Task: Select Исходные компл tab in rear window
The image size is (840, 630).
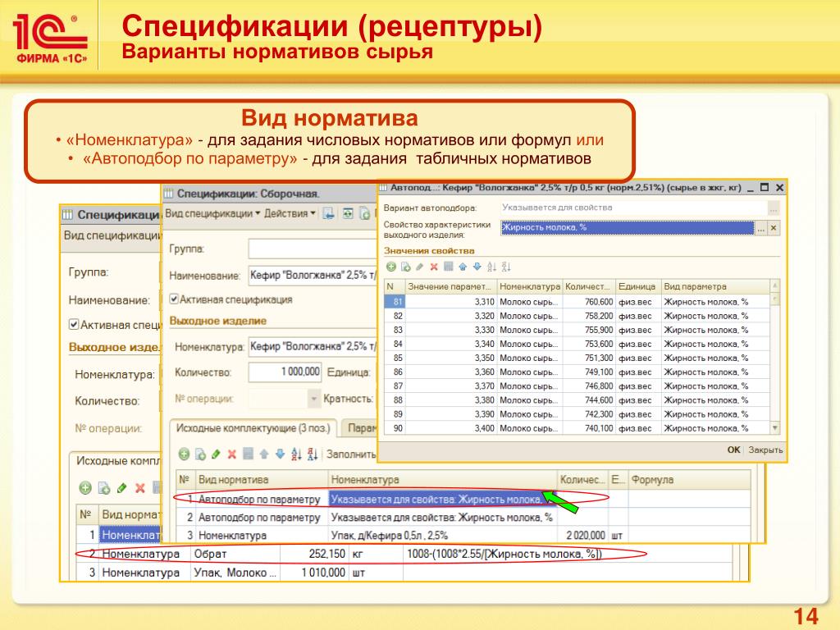Action: (116, 461)
